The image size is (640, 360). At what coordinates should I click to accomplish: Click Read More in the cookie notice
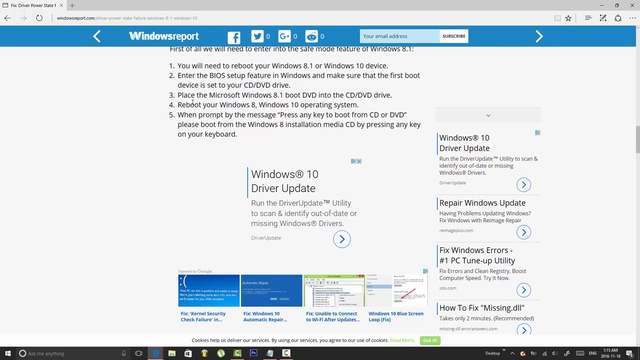point(402,340)
